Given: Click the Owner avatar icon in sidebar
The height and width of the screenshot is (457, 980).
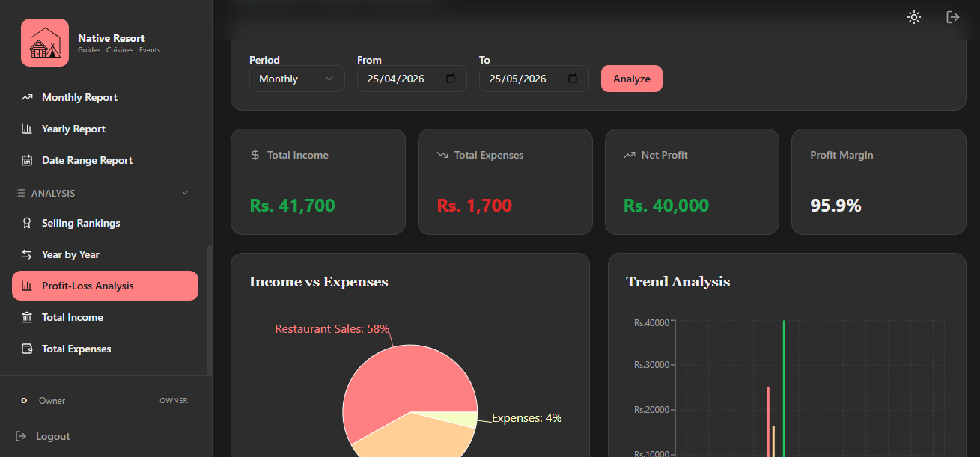Looking at the screenshot, I should (x=24, y=401).
